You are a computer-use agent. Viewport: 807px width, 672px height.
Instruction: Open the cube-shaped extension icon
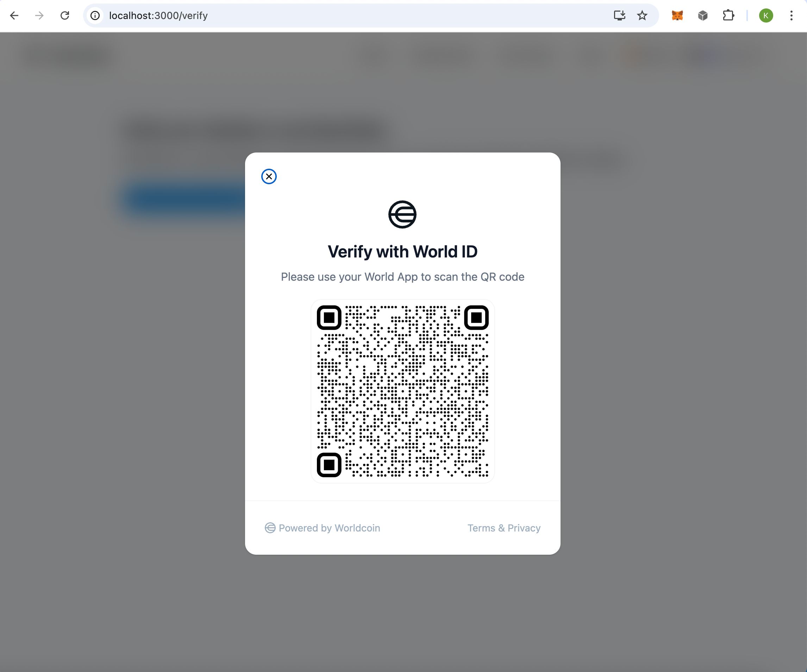(703, 15)
